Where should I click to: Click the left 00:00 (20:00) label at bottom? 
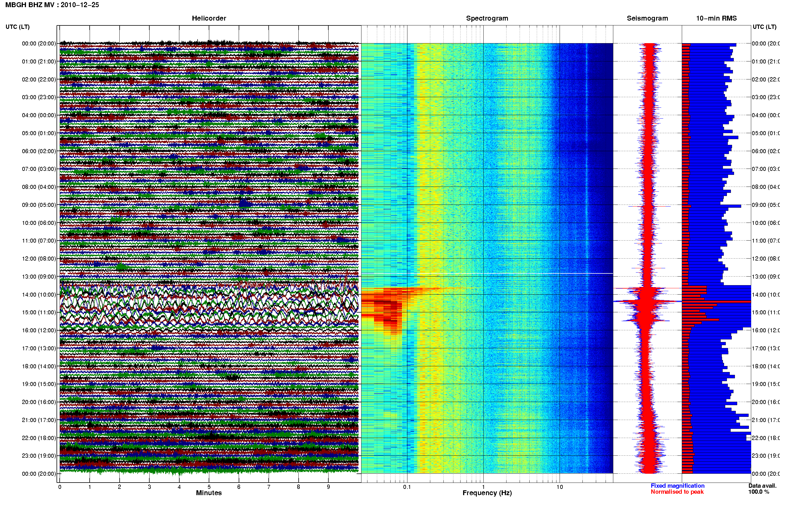[x=39, y=474]
